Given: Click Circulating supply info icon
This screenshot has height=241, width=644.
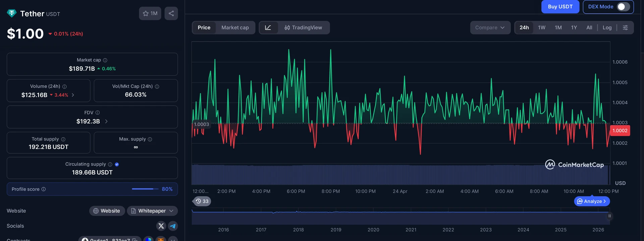Looking at the screenshot, I should pos(110,164).
